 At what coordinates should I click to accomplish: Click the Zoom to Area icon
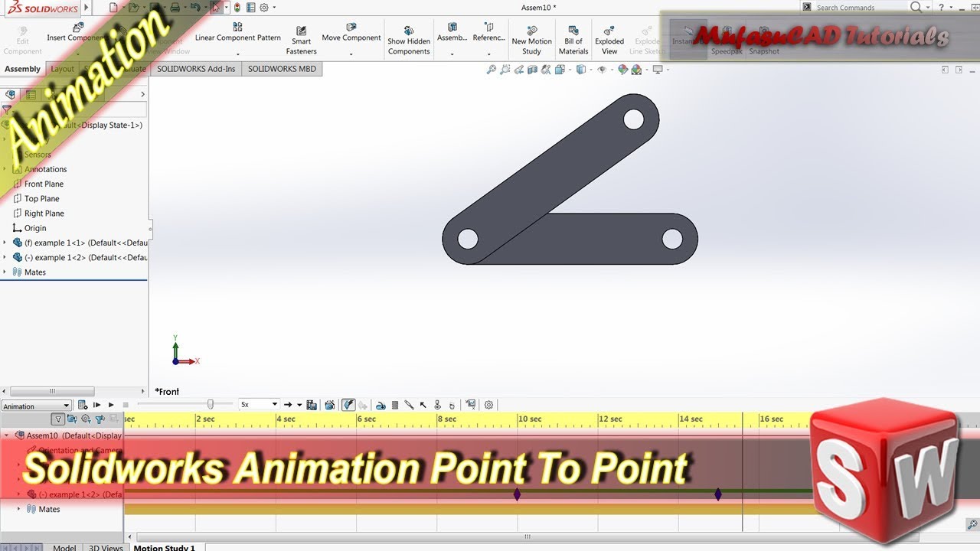(505, 69)
